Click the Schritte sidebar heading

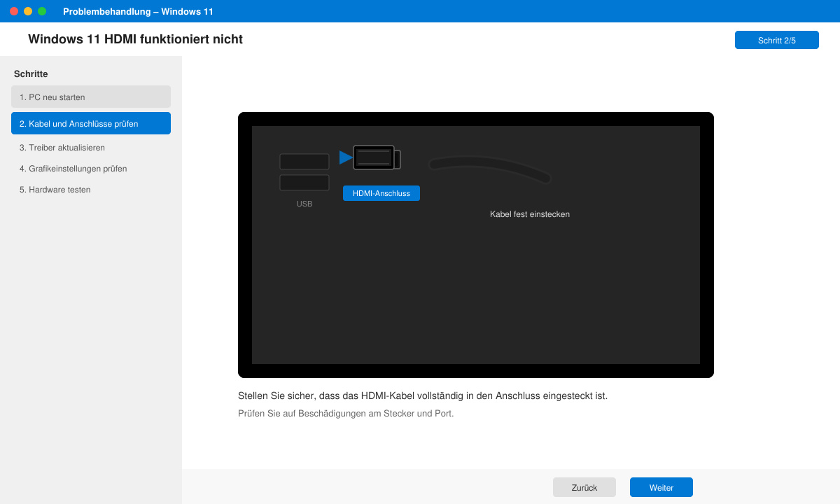coord(31,73)
